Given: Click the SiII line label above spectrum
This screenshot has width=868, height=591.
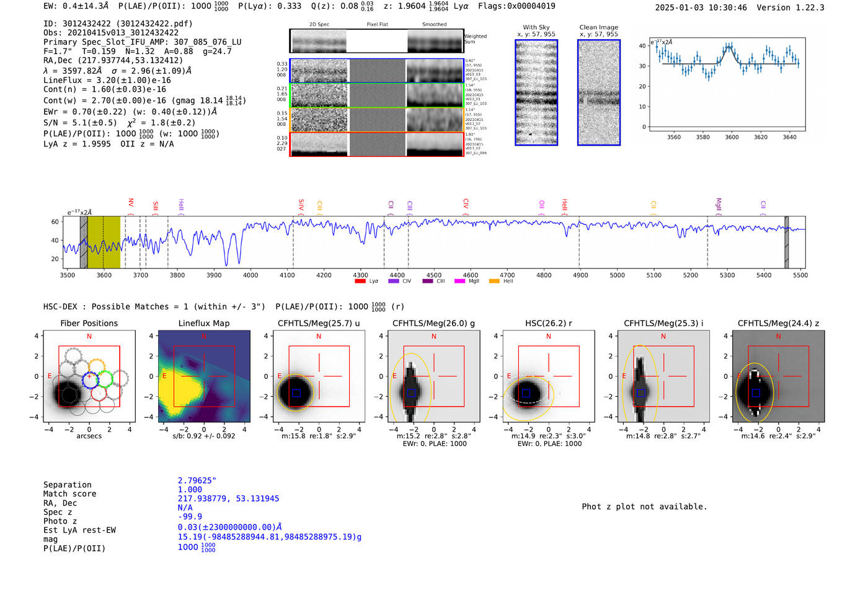Looking at the screenshot, I should click(156, 207).
